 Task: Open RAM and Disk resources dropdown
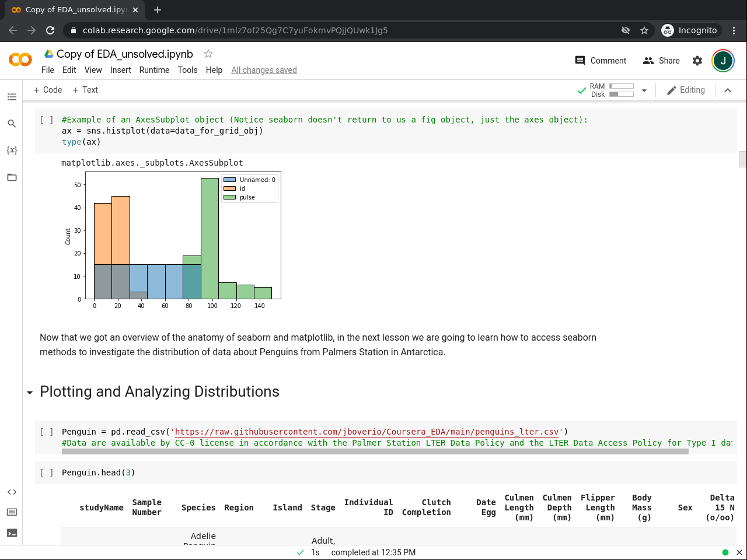644,90
